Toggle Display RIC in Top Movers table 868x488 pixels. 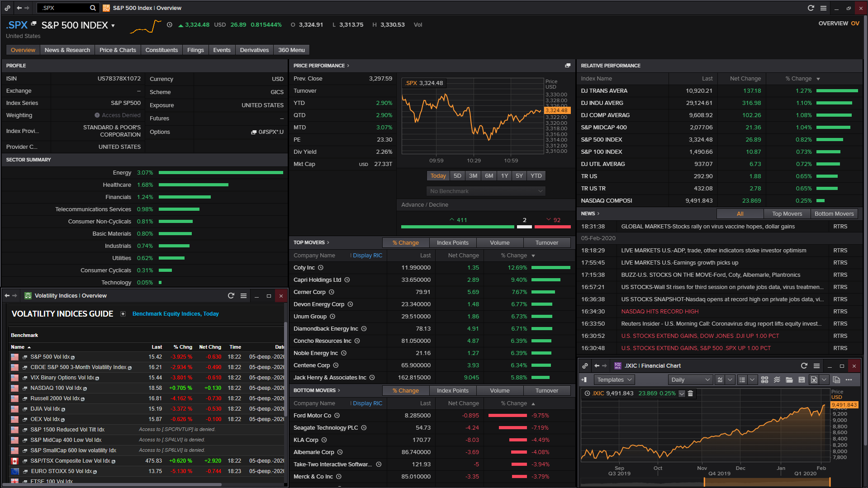[x=366, y=256]
